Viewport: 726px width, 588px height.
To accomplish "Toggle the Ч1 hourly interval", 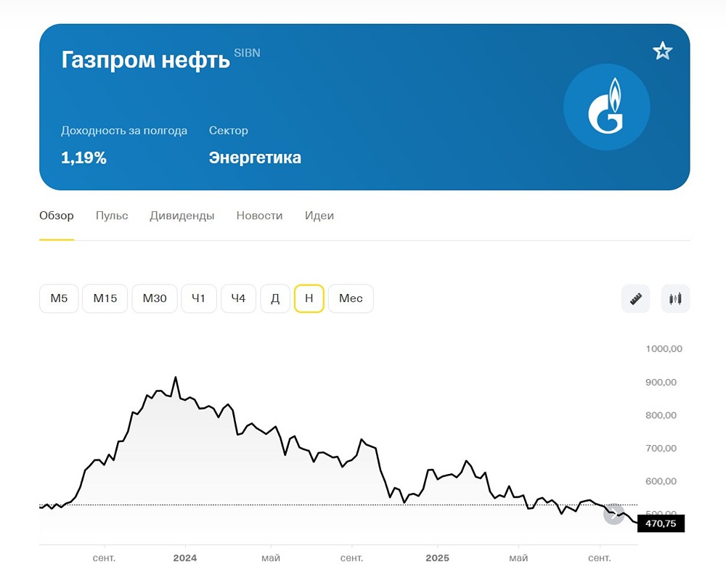I will (198, 298).
